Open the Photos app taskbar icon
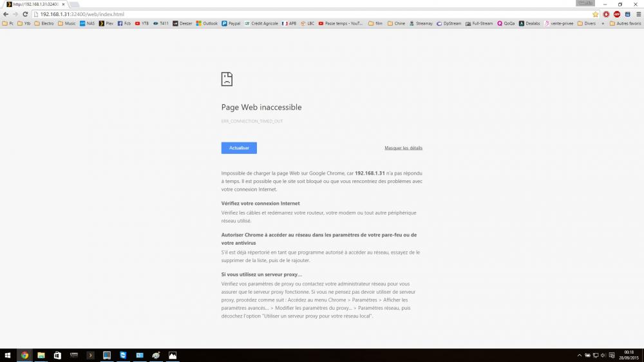This screenshot has width=644, height=362. pyautogui.click(x=173, y=356)
